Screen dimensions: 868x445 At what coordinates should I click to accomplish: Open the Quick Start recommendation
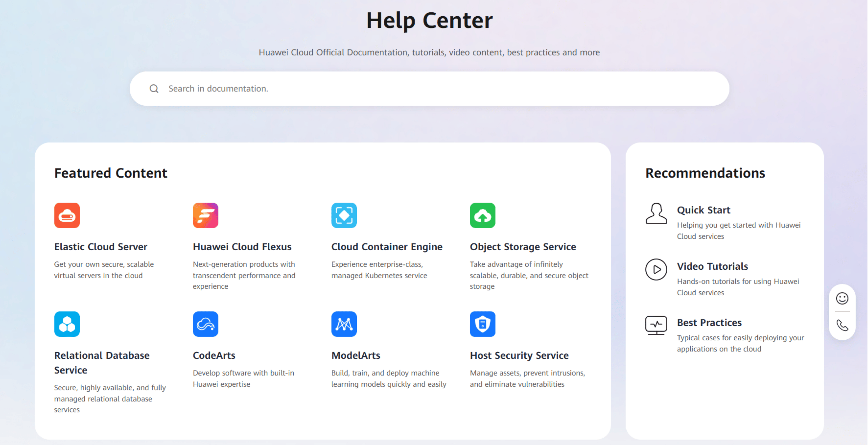[704, 210]
